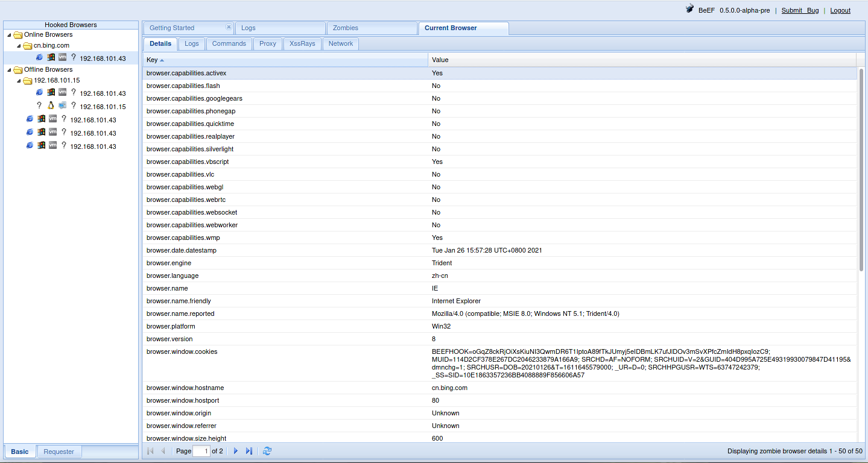Collapse the cn.bing.com tree node
The width and height of the screenshot is (868, 463).
(x=19, y=46)
